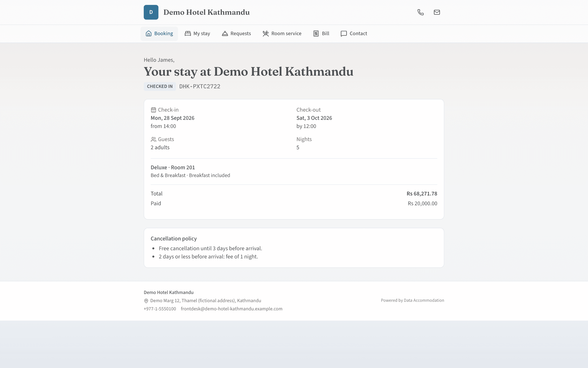Open the Requests tab
588x368 pixels.
point(236,34)
